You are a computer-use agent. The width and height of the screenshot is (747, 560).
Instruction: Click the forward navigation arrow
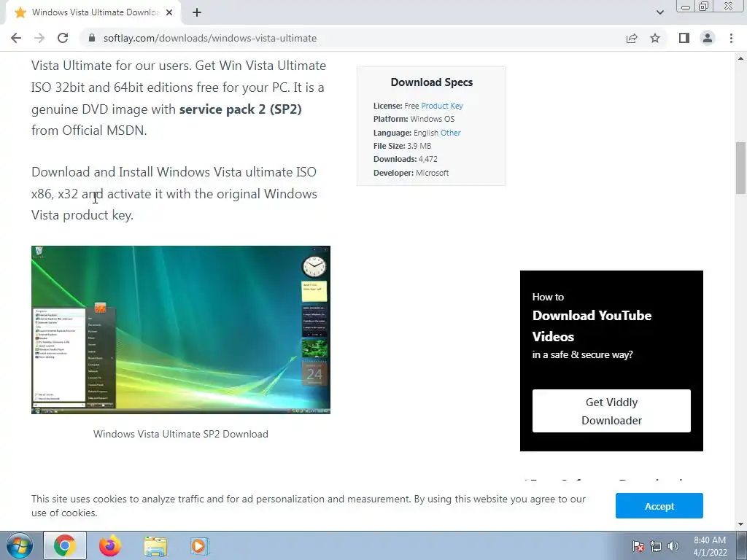pyautogui.click(x=39, y=38)
